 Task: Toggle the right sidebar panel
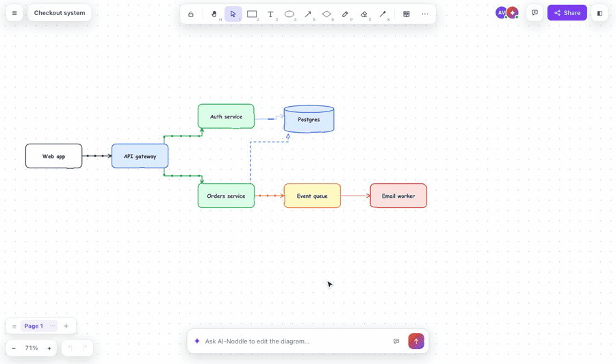tap(600, 13)
